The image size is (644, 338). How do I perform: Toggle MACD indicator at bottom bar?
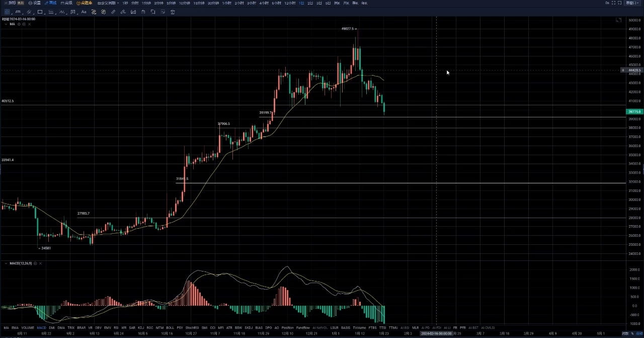point(41,327)
